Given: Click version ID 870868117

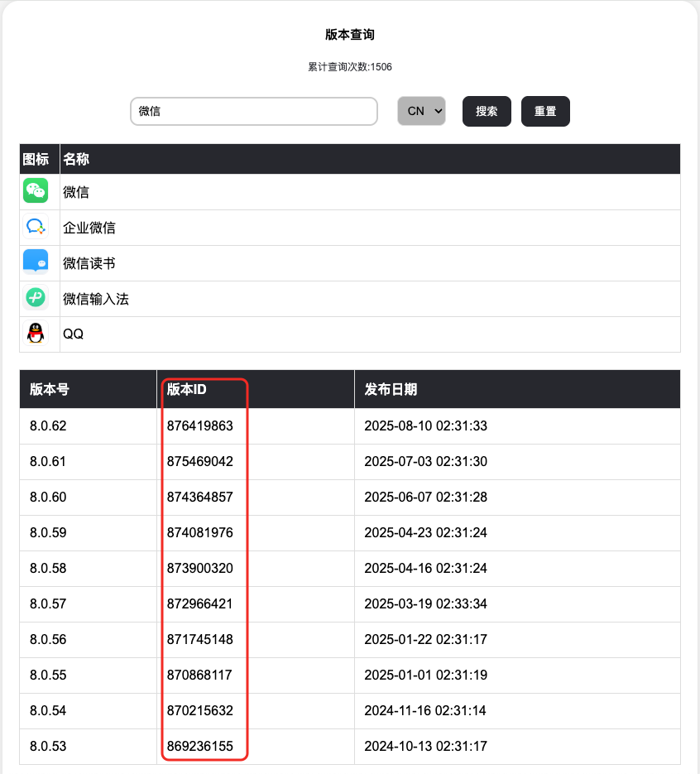Looking at the screenshot, I should (x=199, y=675).
